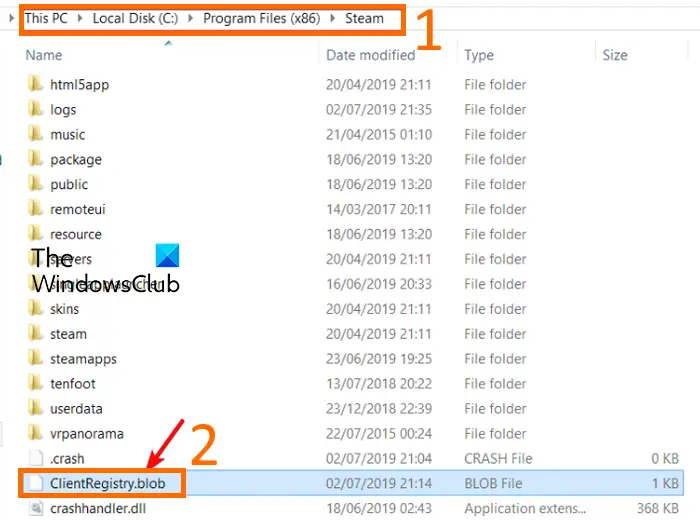
Task: Expand the arrow after Local Disk (C:)
Action: (x=191, y=18)
